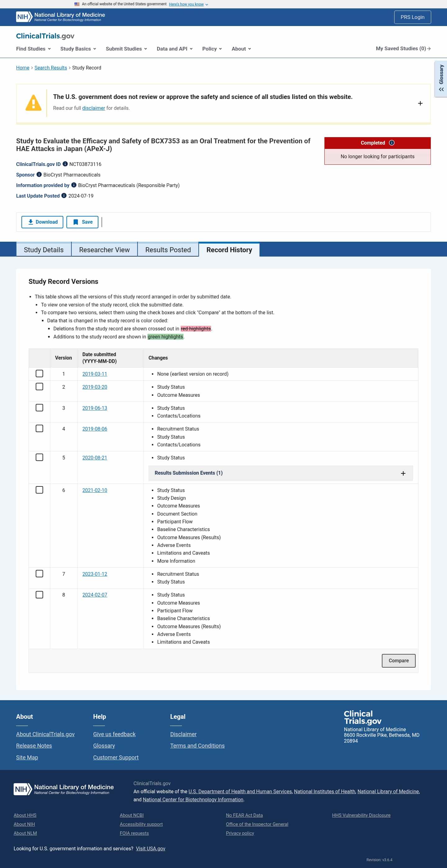Check the version 8 checkbox
This screenshot has height=868, width=447.
[39, 595]
